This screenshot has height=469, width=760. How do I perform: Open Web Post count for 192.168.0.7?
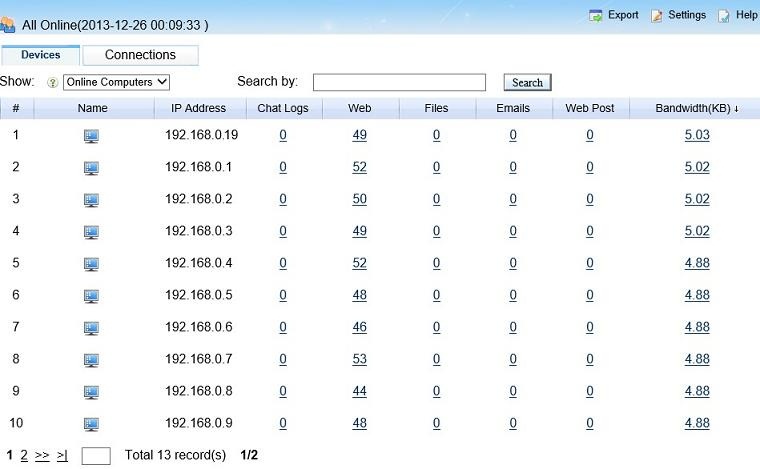(589, 359)
